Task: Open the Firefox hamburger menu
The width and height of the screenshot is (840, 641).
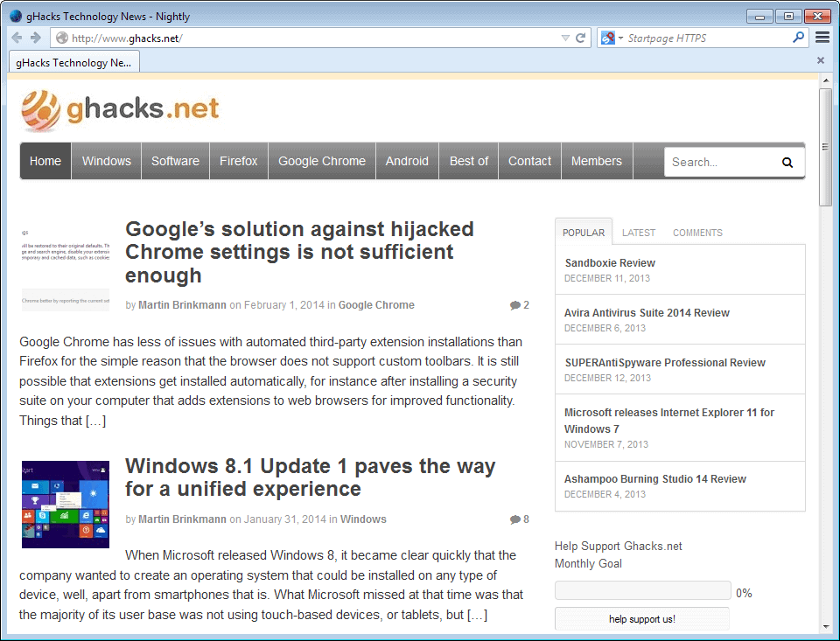Action: pos(821,38)
